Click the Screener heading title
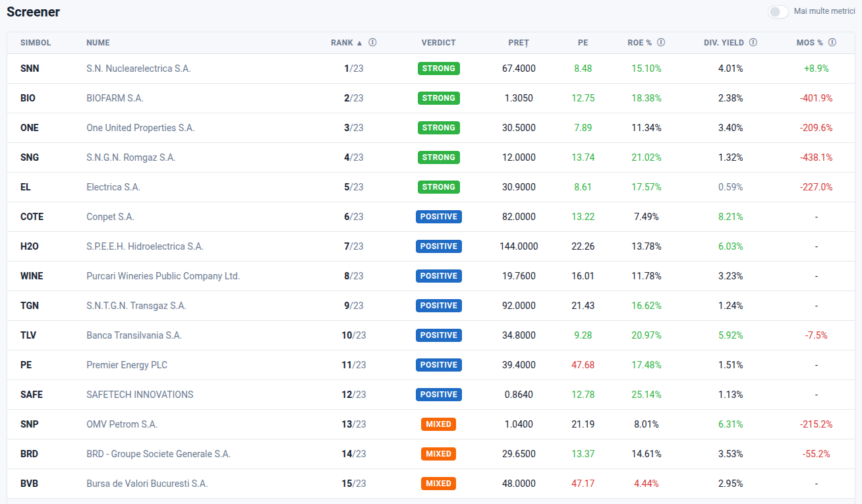 [x=33, y=13]
